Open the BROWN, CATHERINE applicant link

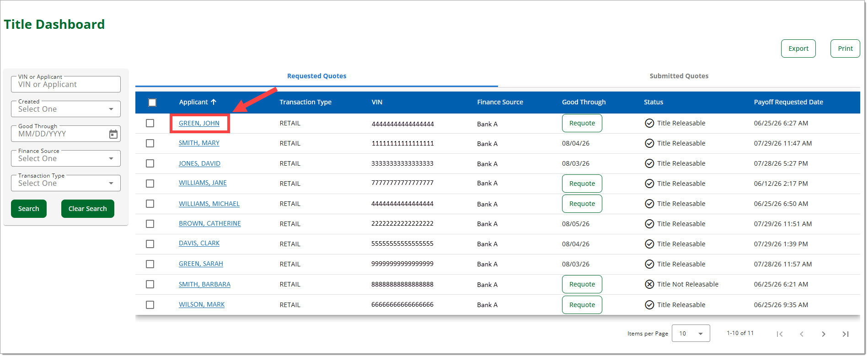210,223
